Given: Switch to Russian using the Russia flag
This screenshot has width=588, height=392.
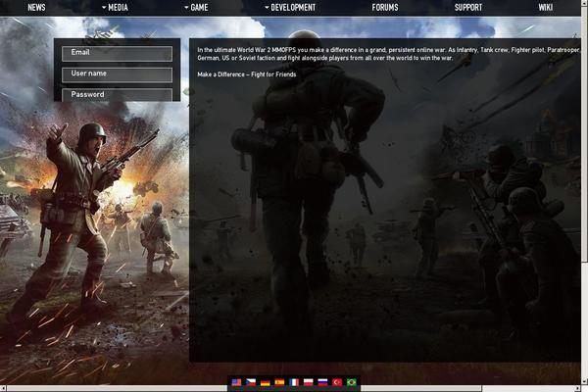Looking at the screenshot, I should pos(322,382).
